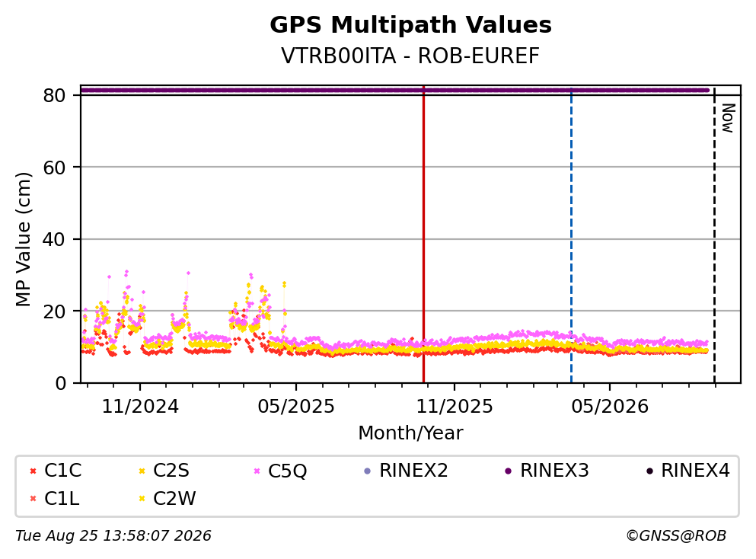Click the GPS Multipath Values title

[x=410, y=25]
